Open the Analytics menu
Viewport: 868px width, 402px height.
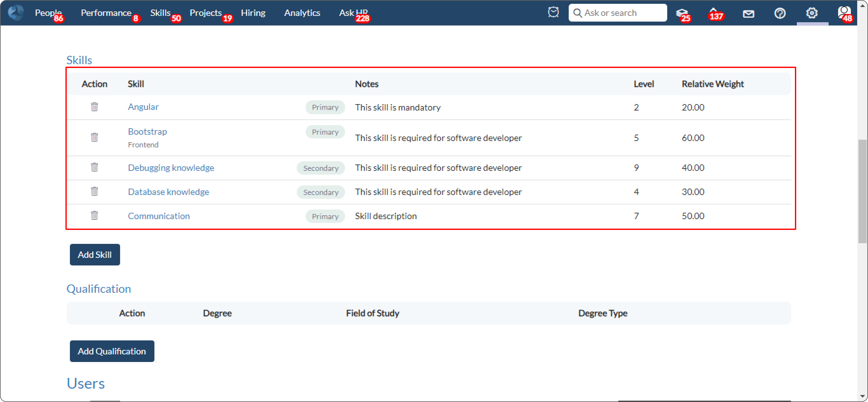coord(302,13)
